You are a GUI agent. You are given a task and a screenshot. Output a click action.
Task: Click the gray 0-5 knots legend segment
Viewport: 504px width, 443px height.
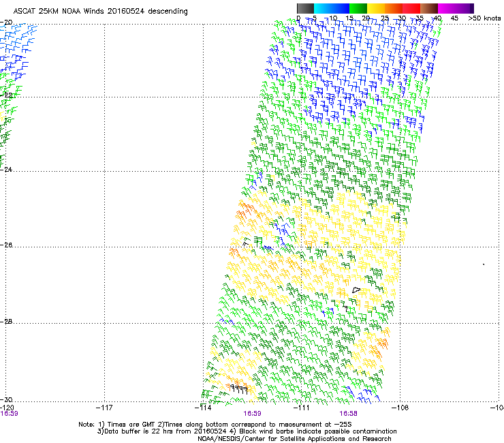pyautogui.click(x=305, y=8)
